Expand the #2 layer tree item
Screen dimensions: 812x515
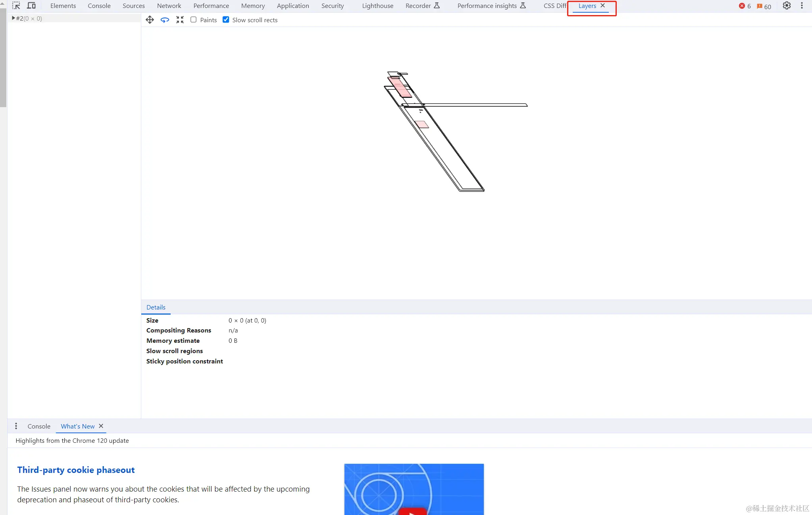(x=13, y=18)
